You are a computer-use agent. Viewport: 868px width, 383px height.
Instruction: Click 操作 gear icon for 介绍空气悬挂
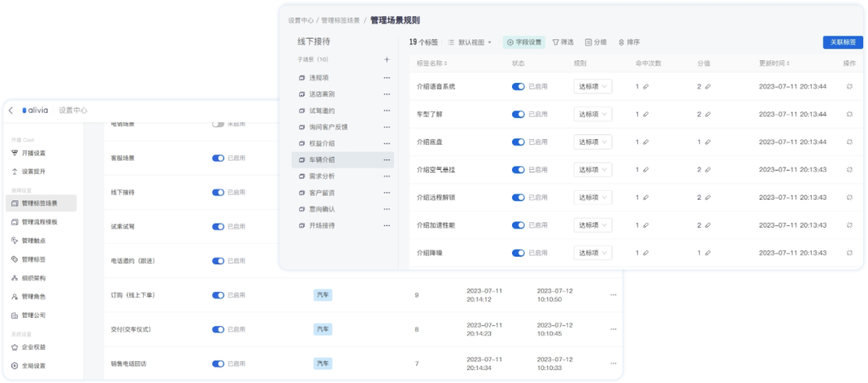click(x=850, y=170)
